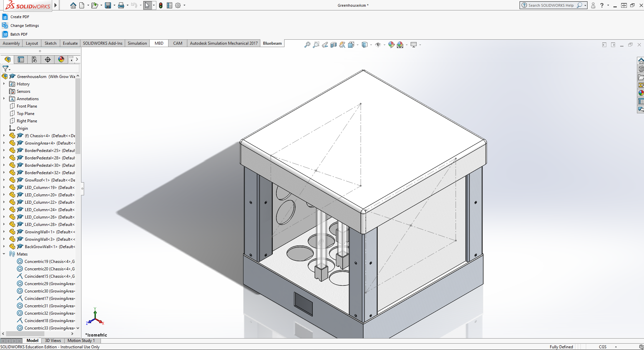Expand the GrowRoof<1> component
644x350 pixels.
(x=4, y=180)
